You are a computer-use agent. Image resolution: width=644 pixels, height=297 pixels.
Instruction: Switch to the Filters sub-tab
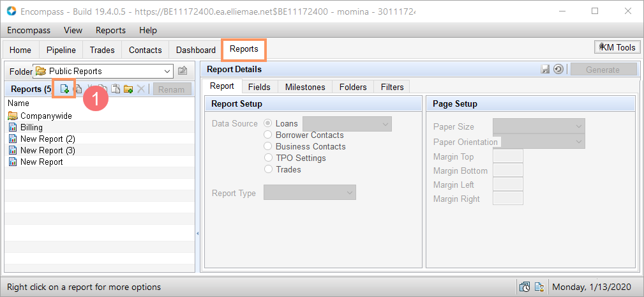(393, 87)
